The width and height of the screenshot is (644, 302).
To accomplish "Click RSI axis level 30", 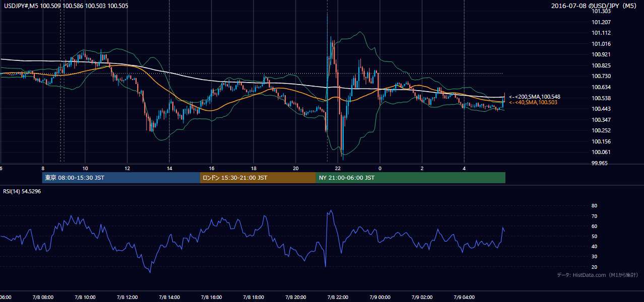I will (x=594, y=257).
